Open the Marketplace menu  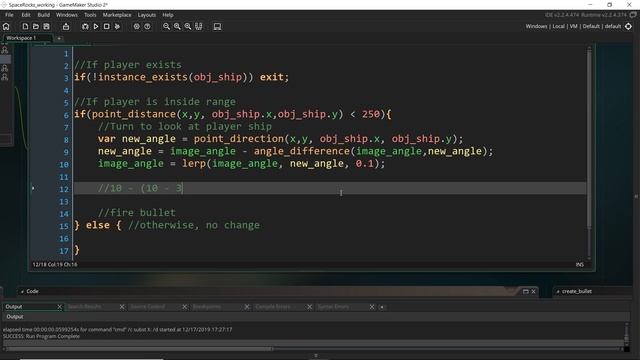[x=117, y=15]
